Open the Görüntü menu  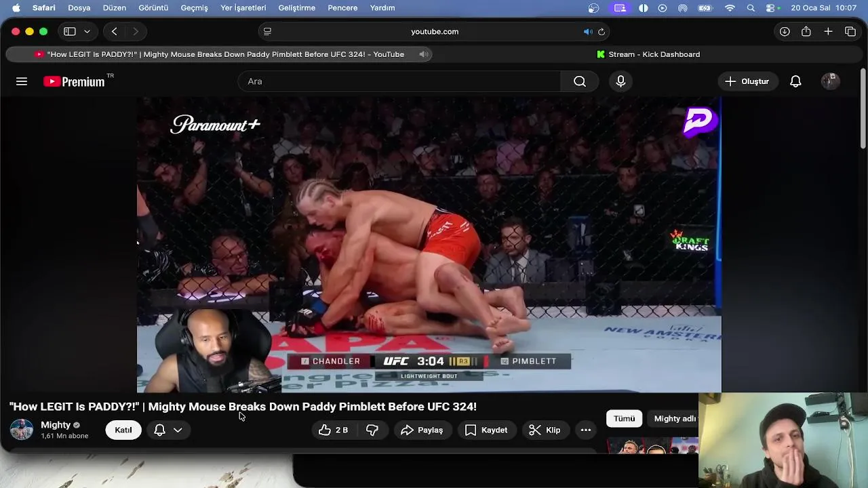pos(153,8)
